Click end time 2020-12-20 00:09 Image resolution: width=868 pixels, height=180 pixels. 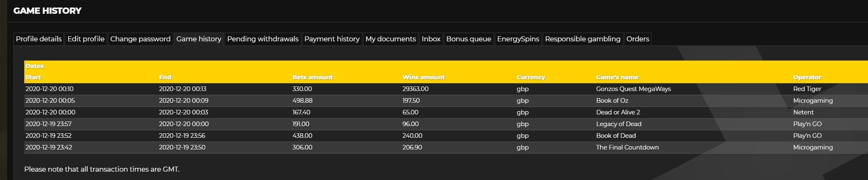coord(184,101)
